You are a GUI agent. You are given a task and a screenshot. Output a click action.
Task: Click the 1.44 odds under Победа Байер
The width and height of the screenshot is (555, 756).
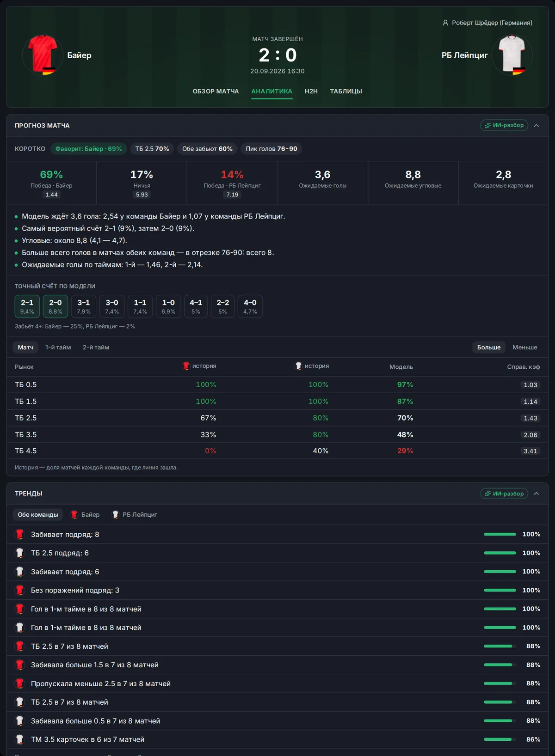pyautogui.click(x=51, y=195)
